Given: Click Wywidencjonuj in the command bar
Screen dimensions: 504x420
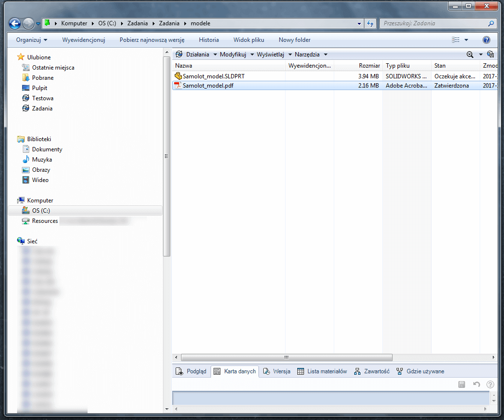Looking at the screenshot, I should coord(83,39).
